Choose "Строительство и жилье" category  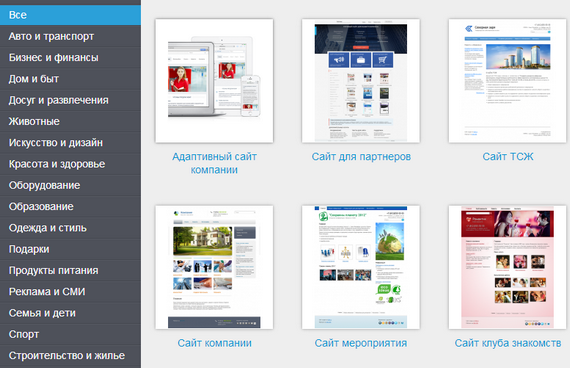point(70,356)
